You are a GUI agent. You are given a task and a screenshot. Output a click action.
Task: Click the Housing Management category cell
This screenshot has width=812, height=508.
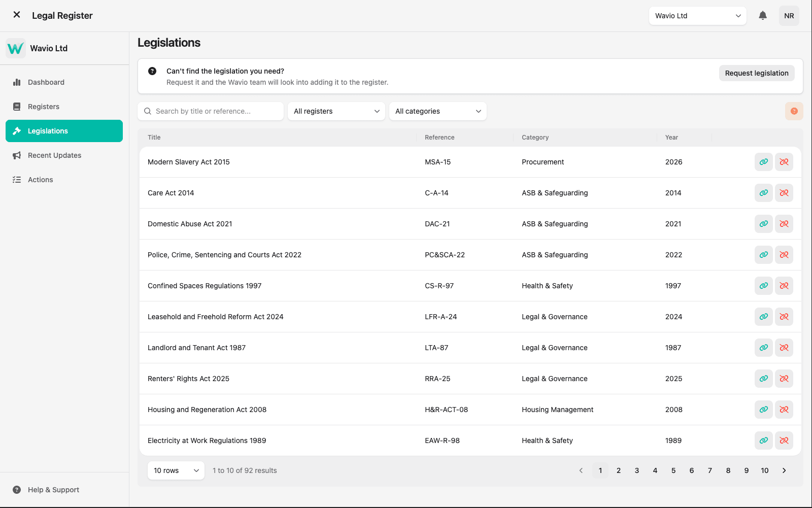[x=557, y=410]
